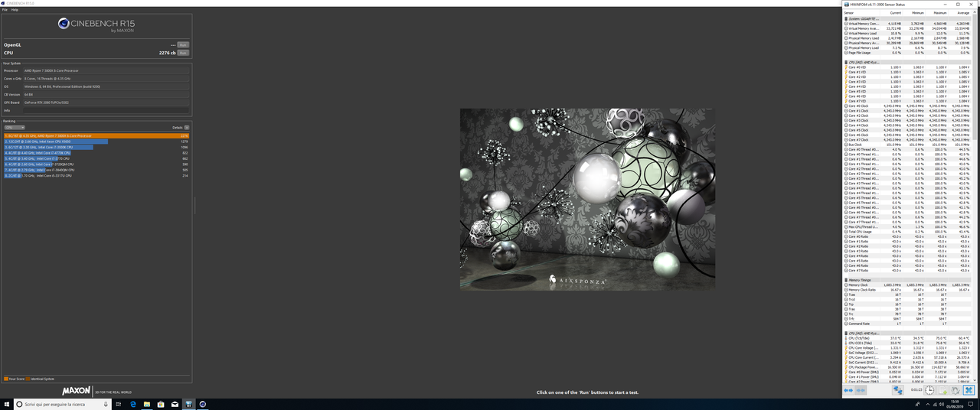Open HWiNFO sensor settings gear icon

click(955, 390)
